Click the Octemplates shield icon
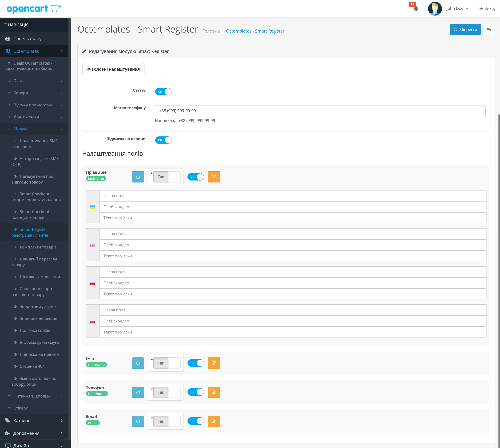 pyautogui.click(x=8, y=51)
